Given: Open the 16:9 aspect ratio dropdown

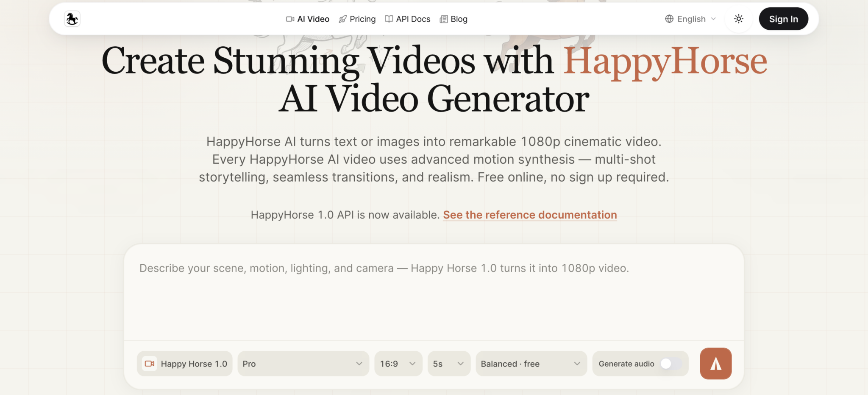Looking at the screenshot, I should (398, 364).
